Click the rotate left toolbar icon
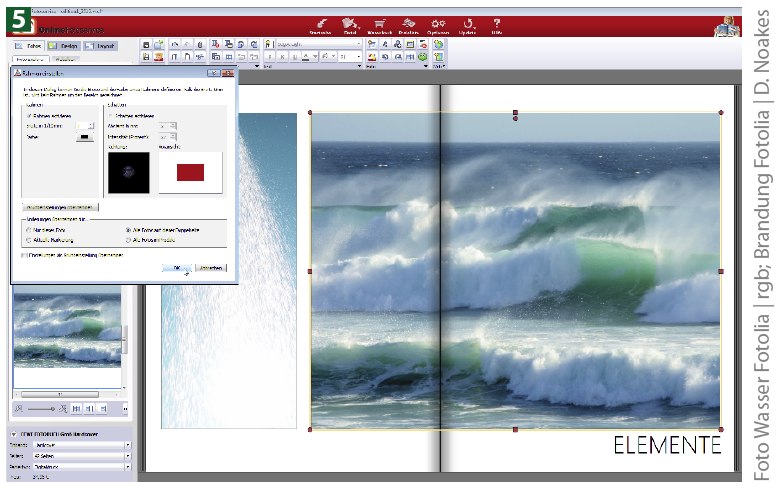This screenshot has width=777, height=490. (x=241, y=44)
